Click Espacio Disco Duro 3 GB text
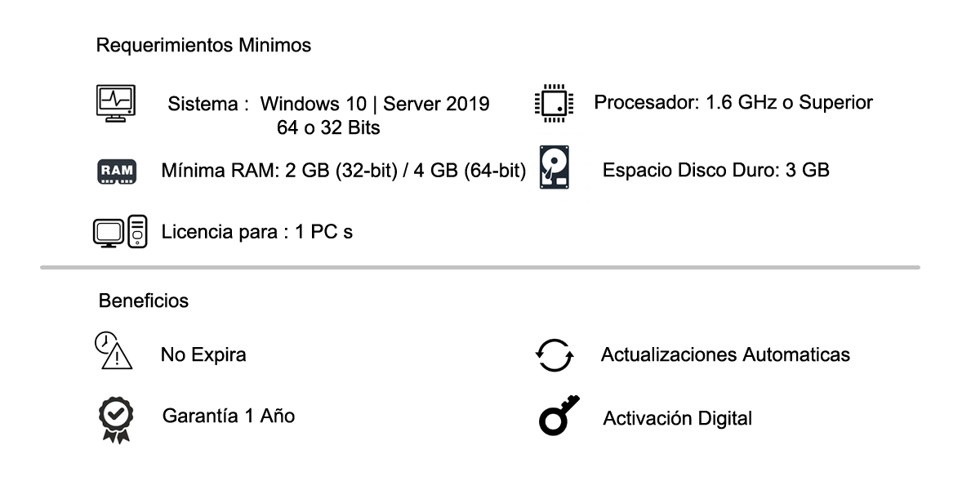The width and height of the screenshot is (980, 490). (716, 170)
